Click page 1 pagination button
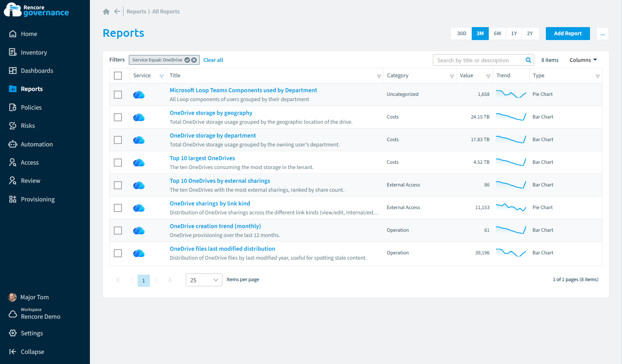 [x=144, y=280]
